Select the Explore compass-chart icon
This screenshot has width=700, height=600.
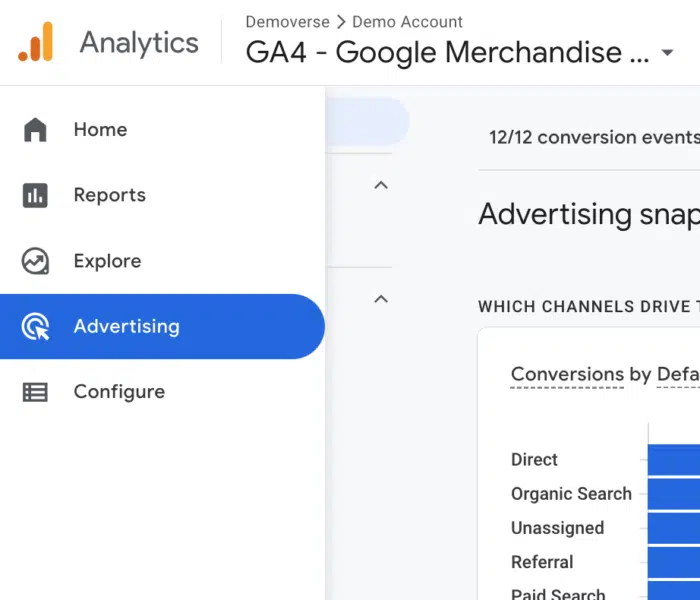click(x=35, y=262)
